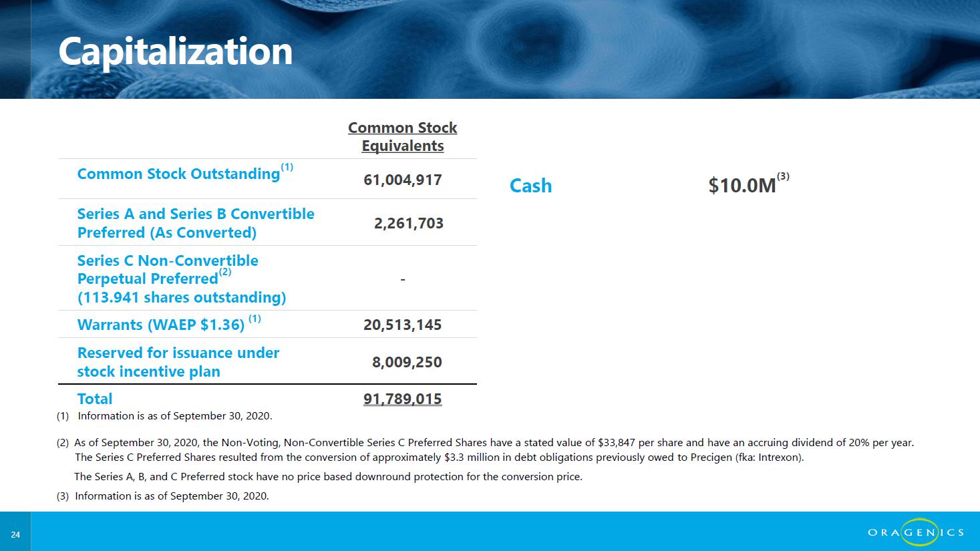This screenshot has height=551, width=980.
Task: Click the Oragenics logo
Action: [916, 532]
